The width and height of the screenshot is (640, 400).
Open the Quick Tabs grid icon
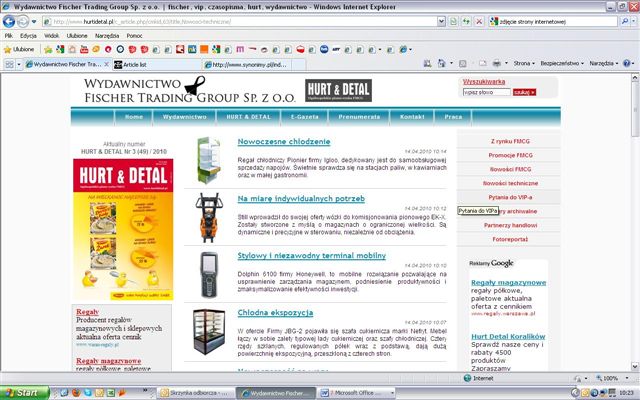pyautogui.click(x=9, y=64)
